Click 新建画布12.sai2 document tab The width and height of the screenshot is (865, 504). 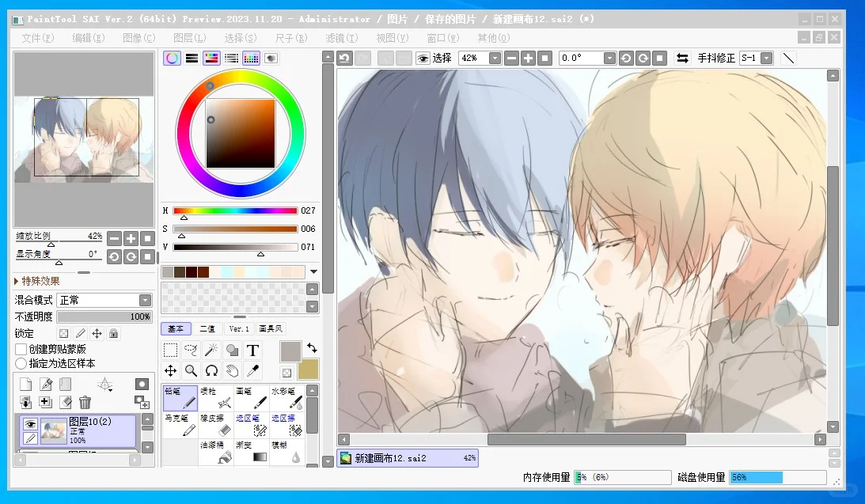click(408, 457)
